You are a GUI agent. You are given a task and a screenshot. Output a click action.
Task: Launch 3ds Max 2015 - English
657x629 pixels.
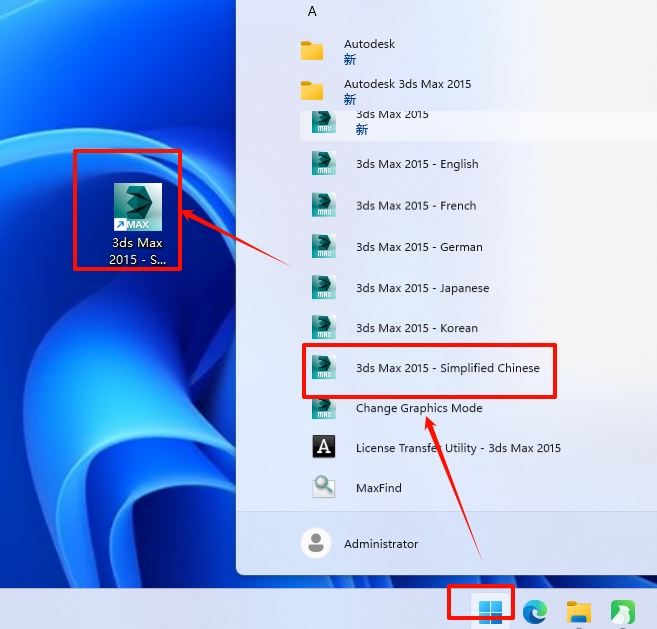[x=416, y=164]
